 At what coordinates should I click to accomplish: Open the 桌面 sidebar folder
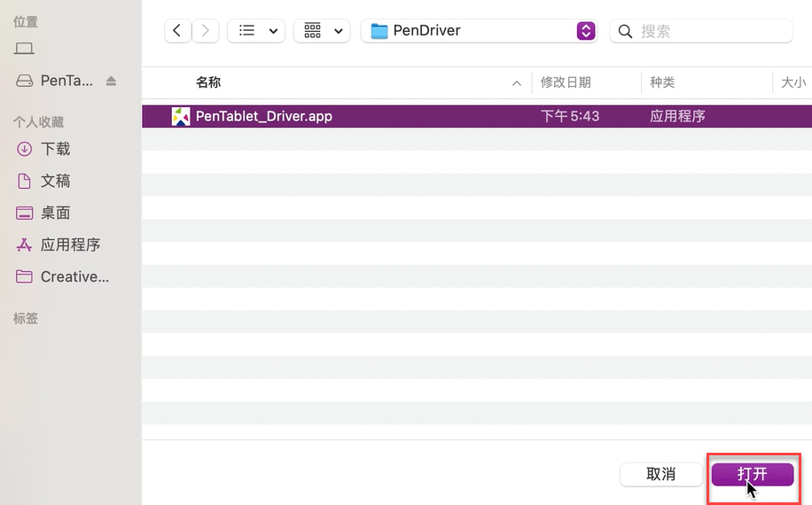pos(56,213)
